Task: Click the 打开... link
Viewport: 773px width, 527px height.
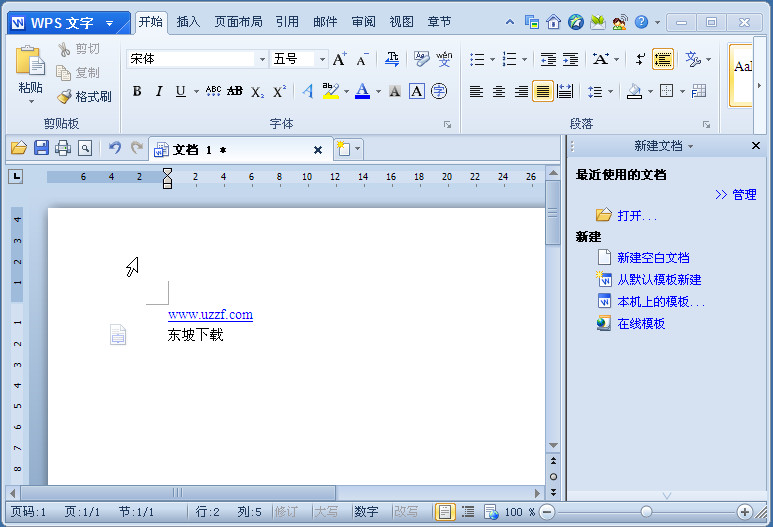Action: click(637, 216)
